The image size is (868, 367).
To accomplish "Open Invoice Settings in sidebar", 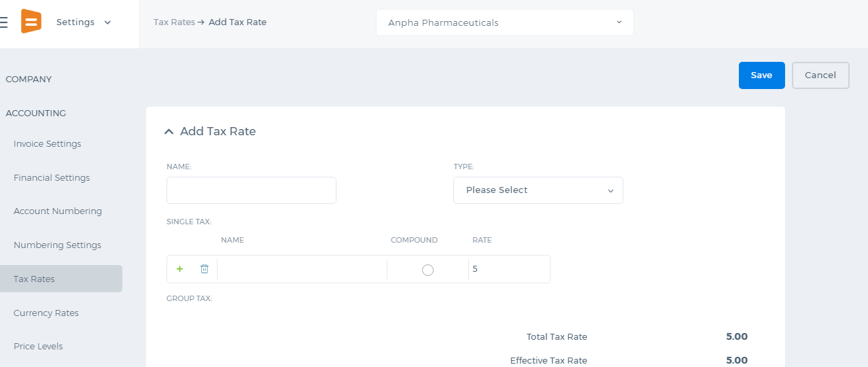I will 48,144.
